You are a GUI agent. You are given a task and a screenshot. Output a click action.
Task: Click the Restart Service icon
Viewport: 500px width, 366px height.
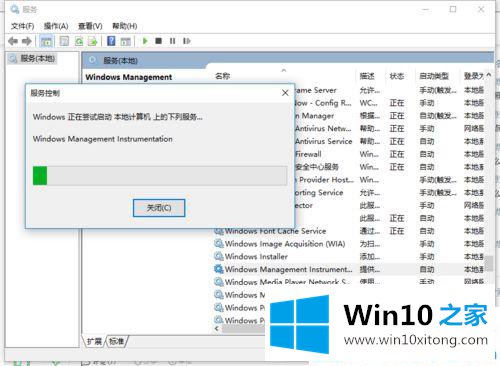click(187, 41)
